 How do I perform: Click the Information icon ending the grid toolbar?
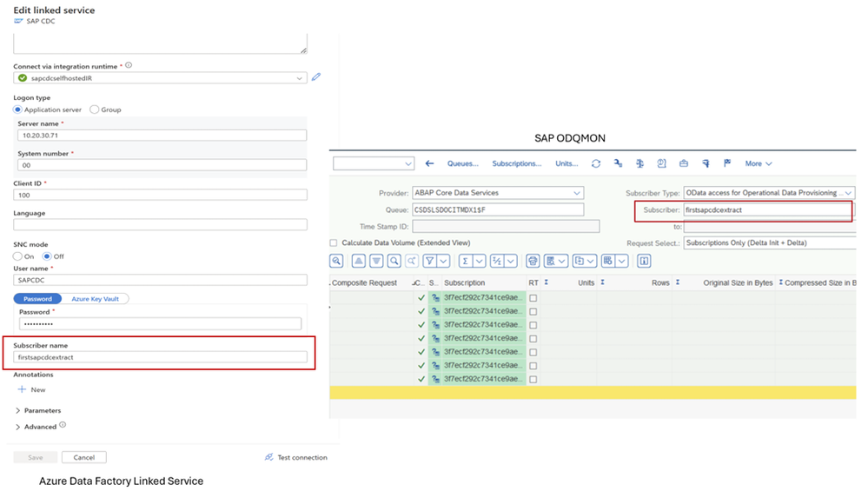click(644, 261)
